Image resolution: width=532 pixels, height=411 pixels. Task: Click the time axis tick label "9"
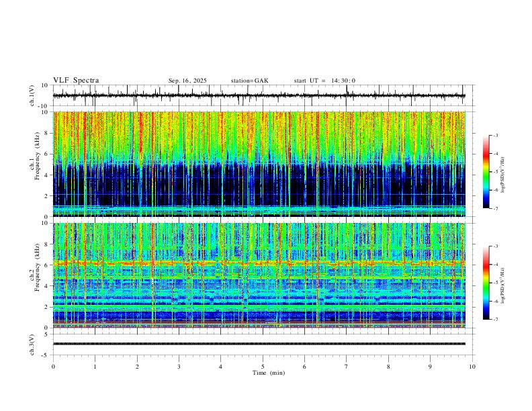[430, 367]
